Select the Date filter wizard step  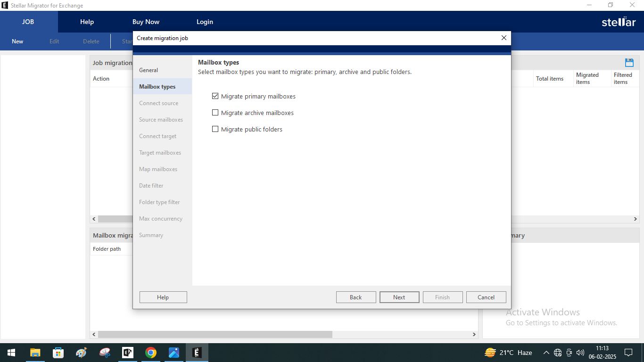click(162, 186)
